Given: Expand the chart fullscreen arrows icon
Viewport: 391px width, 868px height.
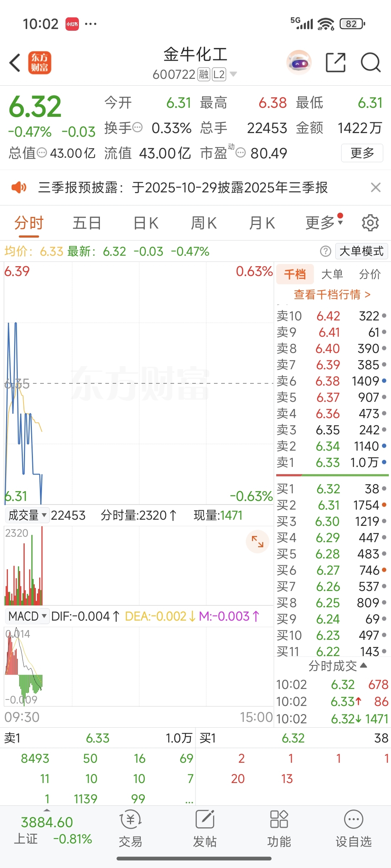Looking at the screenshot, I should pyautogui.click(x=257, y=541).
